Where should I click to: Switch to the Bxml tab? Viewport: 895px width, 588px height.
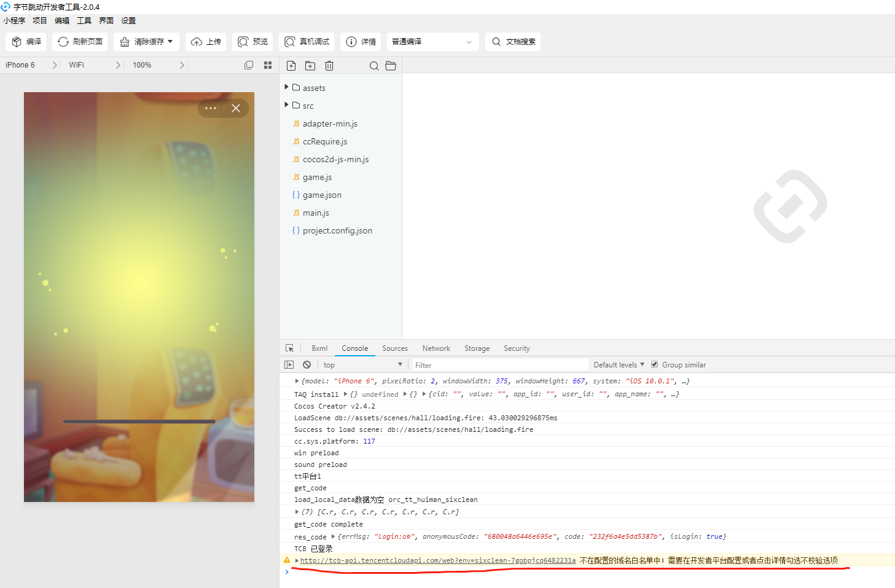[319, 348]
